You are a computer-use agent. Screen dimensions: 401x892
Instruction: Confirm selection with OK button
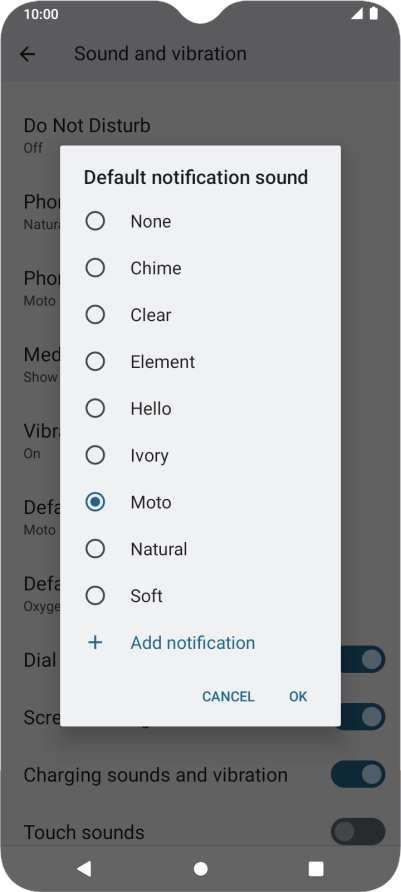point(298,696)
